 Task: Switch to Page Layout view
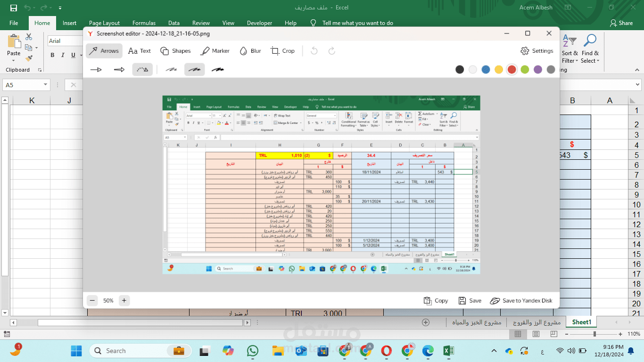536,334
